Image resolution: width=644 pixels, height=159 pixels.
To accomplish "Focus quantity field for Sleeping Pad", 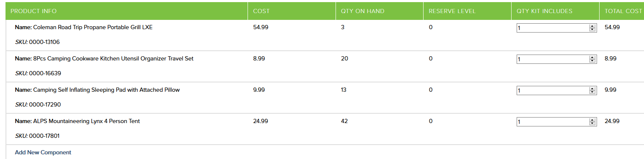I will 553,90.
